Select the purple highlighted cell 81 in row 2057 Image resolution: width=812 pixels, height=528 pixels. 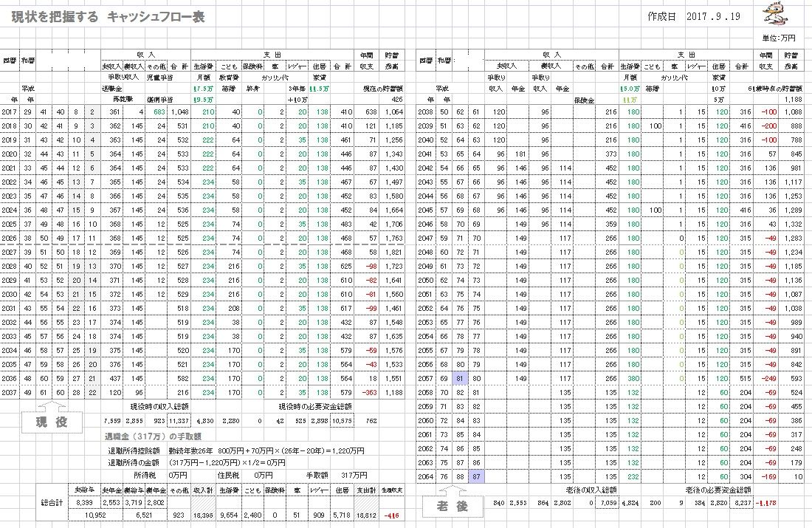460,378
